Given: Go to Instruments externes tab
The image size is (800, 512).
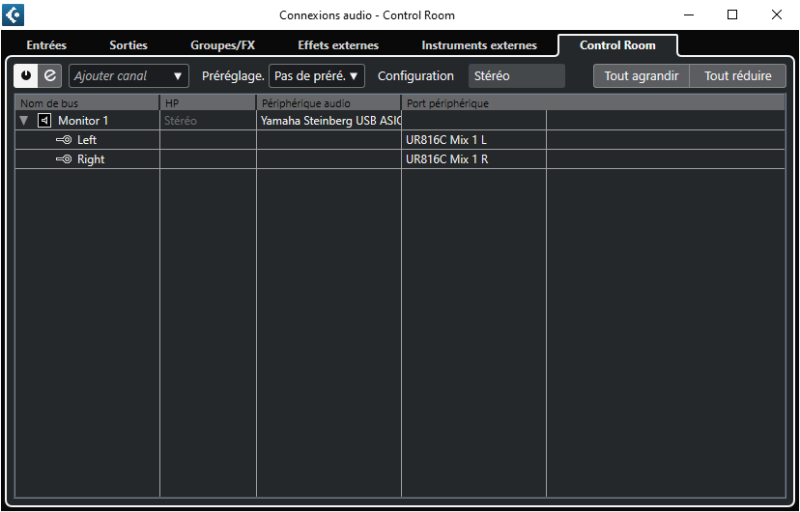Looking at the screenshot, I should 479,45.
